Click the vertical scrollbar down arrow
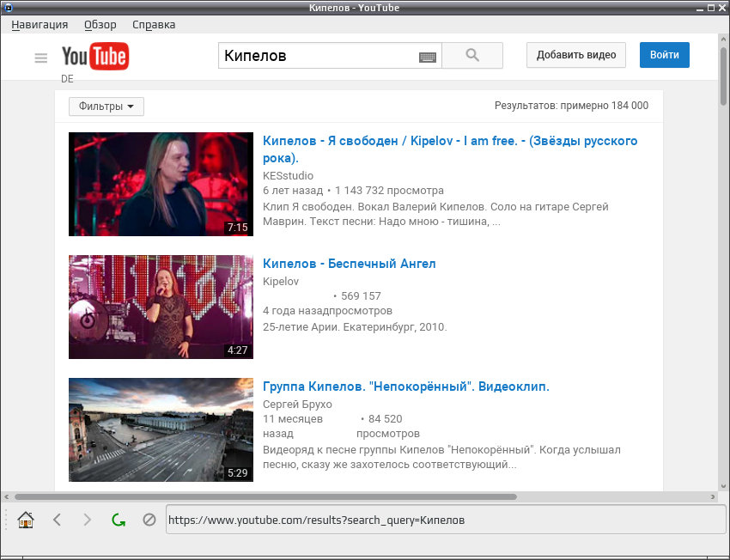 (x=723, y=486)
